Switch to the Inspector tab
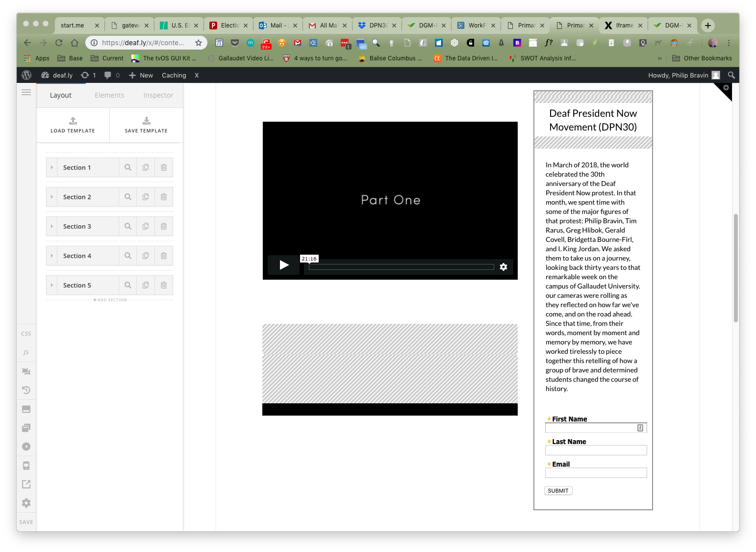 pyautogui.click(x=158, y=95)
